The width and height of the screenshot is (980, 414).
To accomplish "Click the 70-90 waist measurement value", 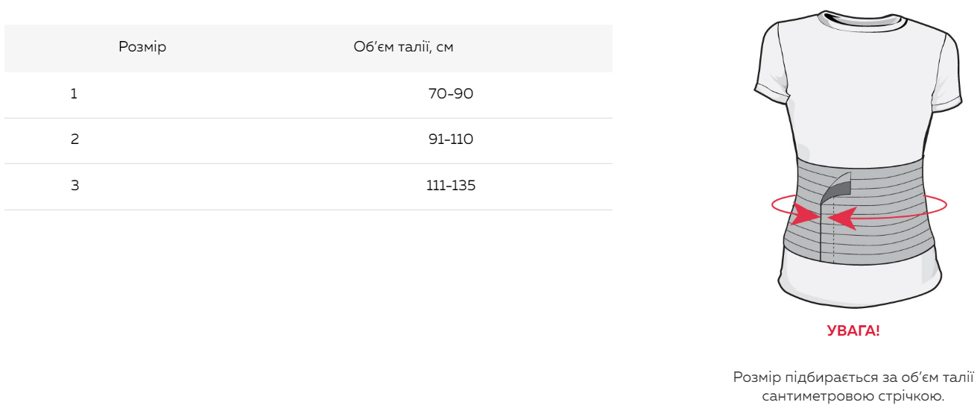I will [x=451, y=94].
